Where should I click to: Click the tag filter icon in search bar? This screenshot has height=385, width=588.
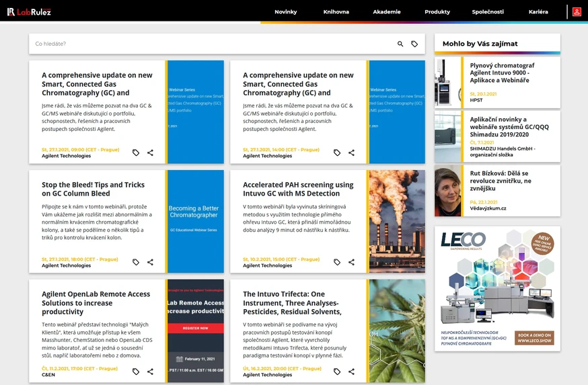coord(414,44)
